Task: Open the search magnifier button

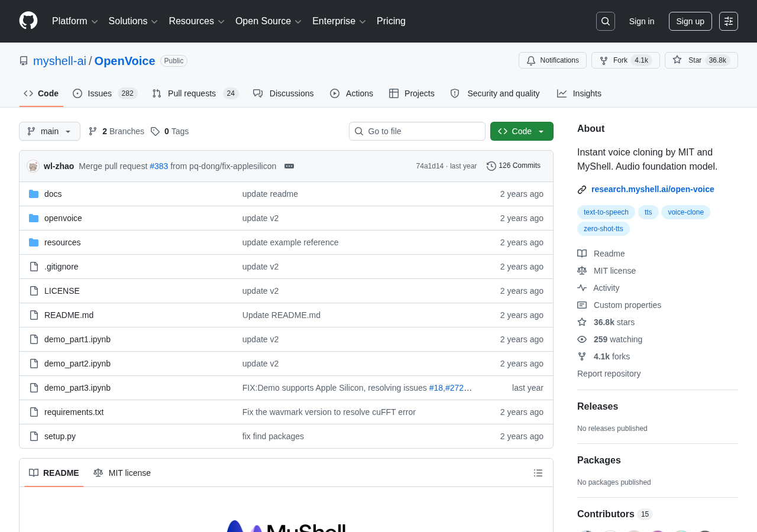Action: [x=606, y=21]
